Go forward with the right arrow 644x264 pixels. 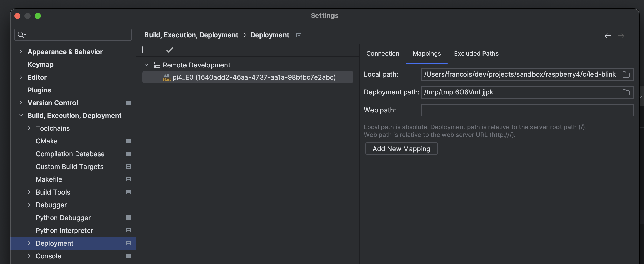coord(621,36)
